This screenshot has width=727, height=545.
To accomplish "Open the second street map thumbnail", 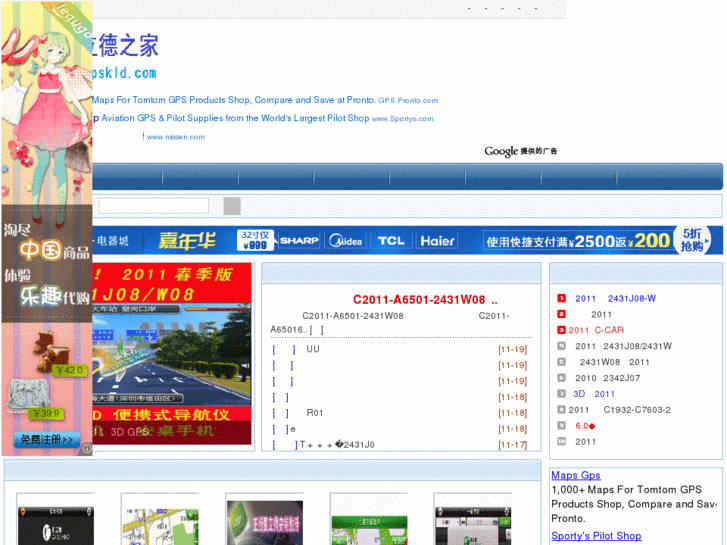I will tap(160, 527).
